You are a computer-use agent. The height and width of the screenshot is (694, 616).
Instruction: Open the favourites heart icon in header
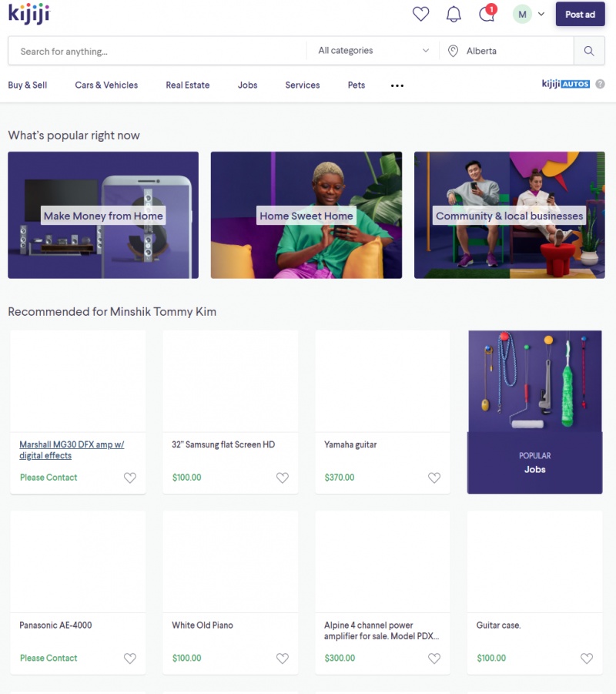(x=420, y=14)
